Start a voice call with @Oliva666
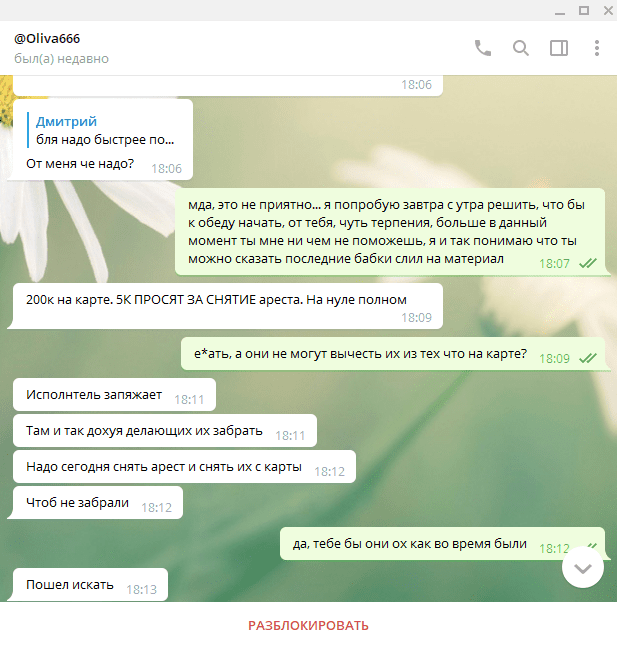Screen dimensions: 617x646 [483, 48]
